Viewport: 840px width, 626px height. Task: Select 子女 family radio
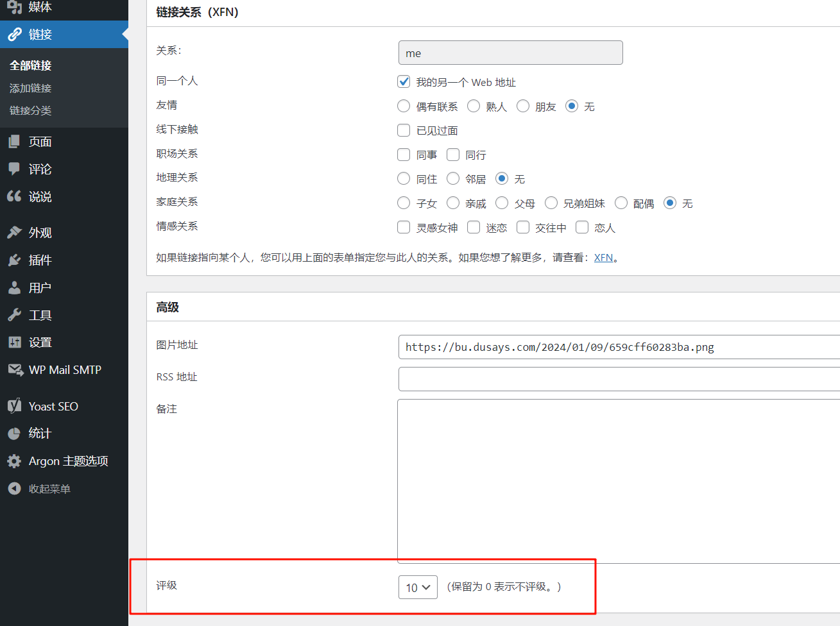pyautogui.click(x=404, y=203)
